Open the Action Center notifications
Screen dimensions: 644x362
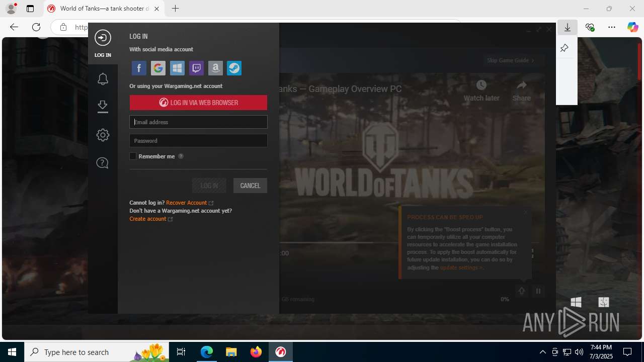(x=627, y=352)
